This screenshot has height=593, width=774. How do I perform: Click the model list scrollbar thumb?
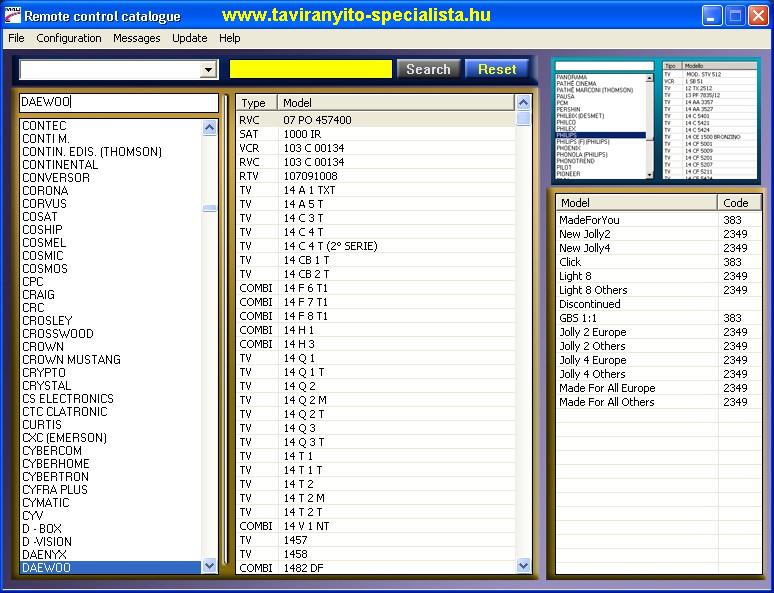point(523,119)
